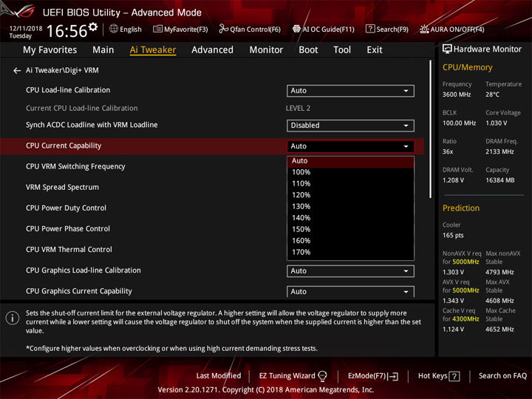The width and height of the screenshot is (532, 399).
Task: Select the 150% option
Action: (x=350, y=230)
